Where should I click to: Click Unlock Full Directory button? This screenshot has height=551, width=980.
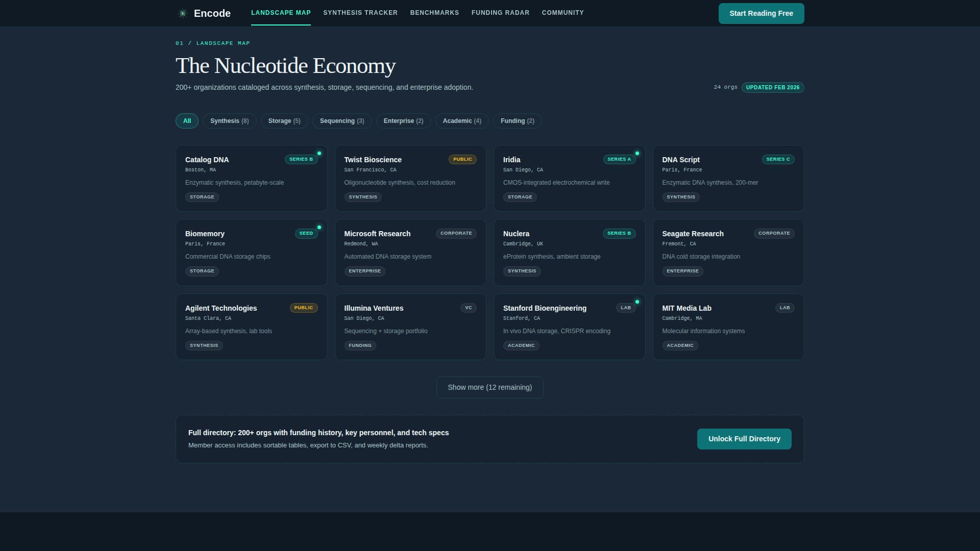tap(744, 439)
